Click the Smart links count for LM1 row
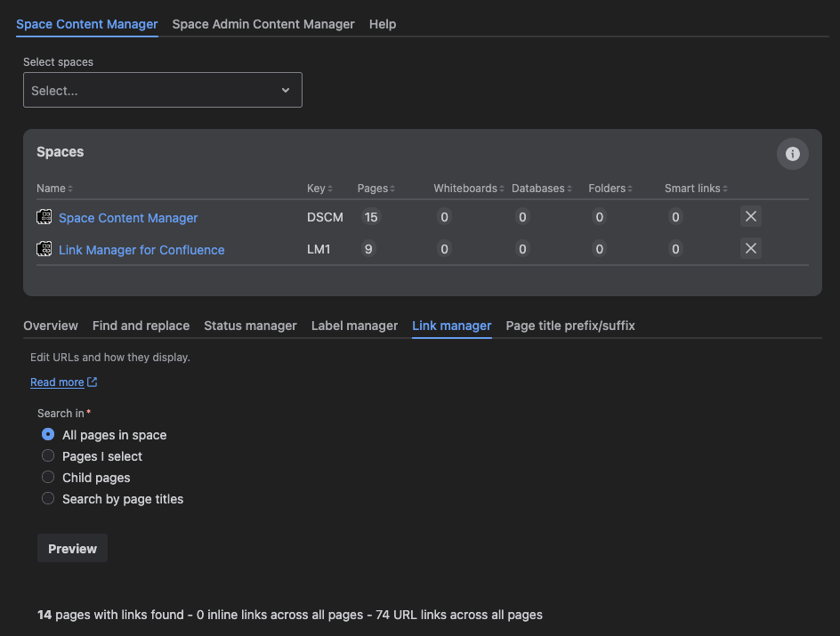This screenshot has height=636, width=840. (675, 249)
